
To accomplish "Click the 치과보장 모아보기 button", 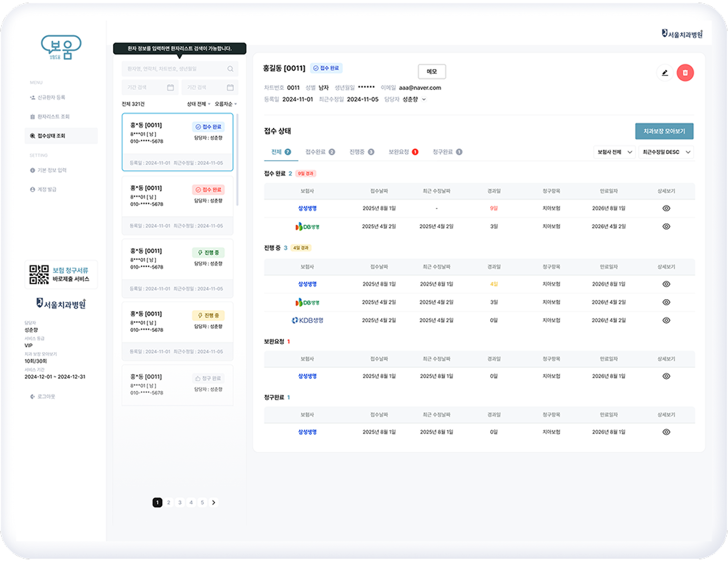I will pos(664,131).
